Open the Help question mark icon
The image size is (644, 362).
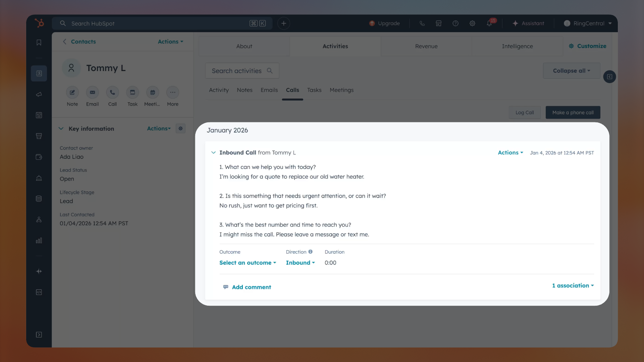pyautogui.click(x=455, y=23)
